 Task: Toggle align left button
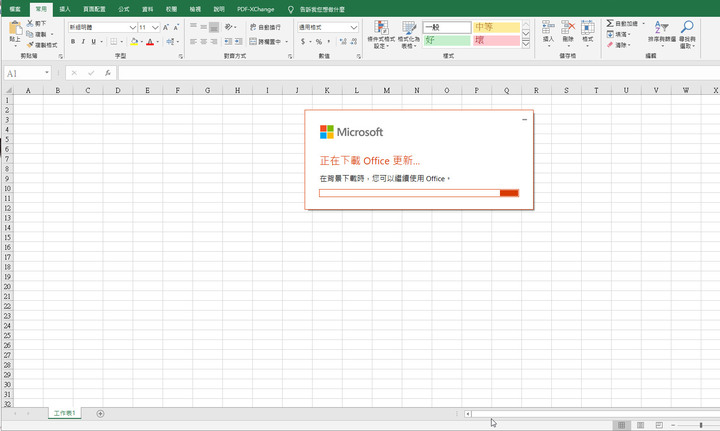click(193, 41)
